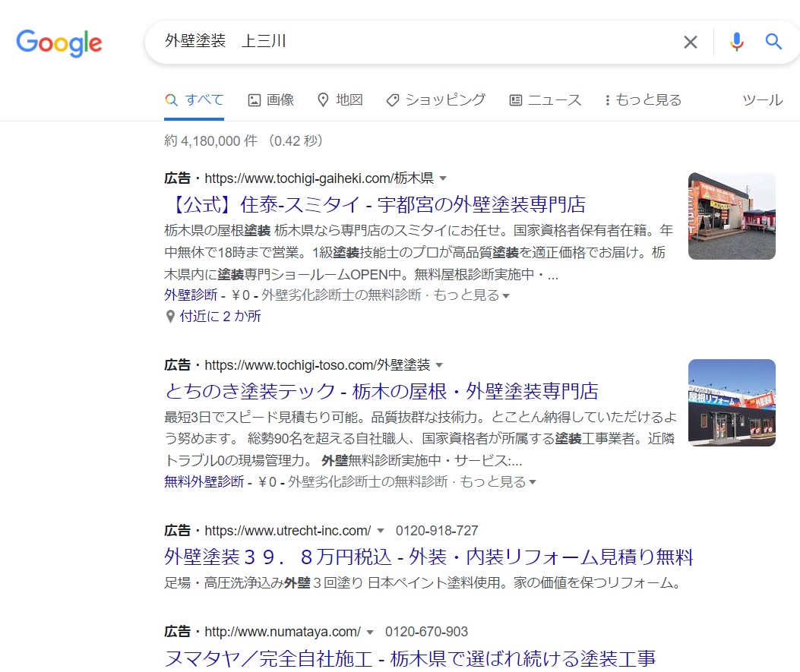The image size is (800, 672).
Task: Click map pin icon beside 付近に 2 か所
Action: click(x=170, y=317)
